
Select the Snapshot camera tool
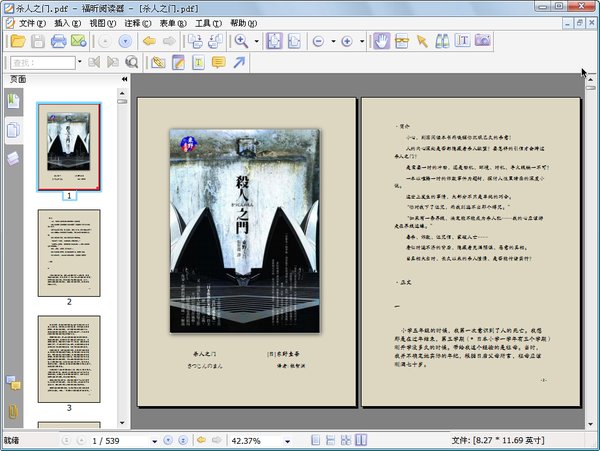483,41
